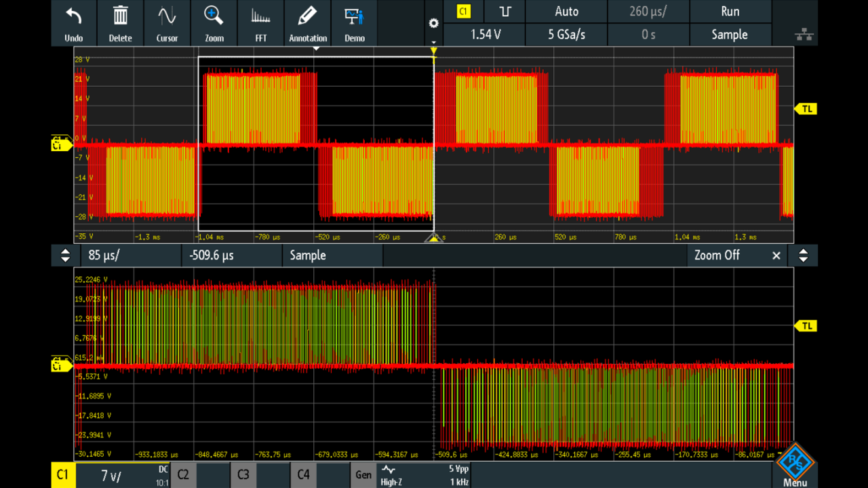This screenshot has width=868, height=488.
Task: Select the Zoom magnifier tool
Action: click(x=214, y=23)
